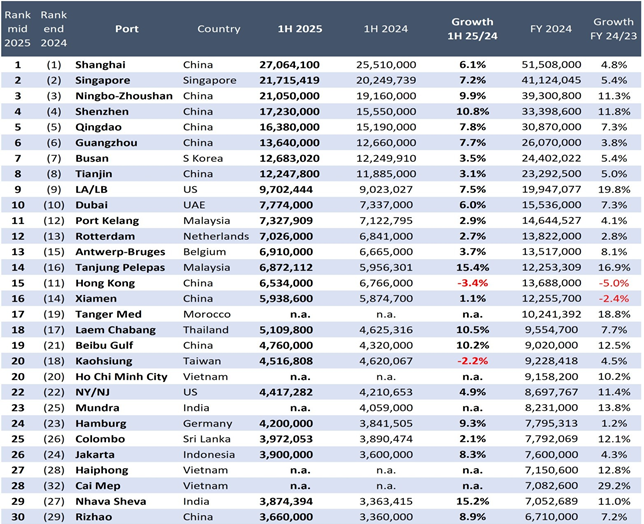The image size is (644, 524).
Task: Click the Growth FY 24/23 header
Action: click(614, 29)
